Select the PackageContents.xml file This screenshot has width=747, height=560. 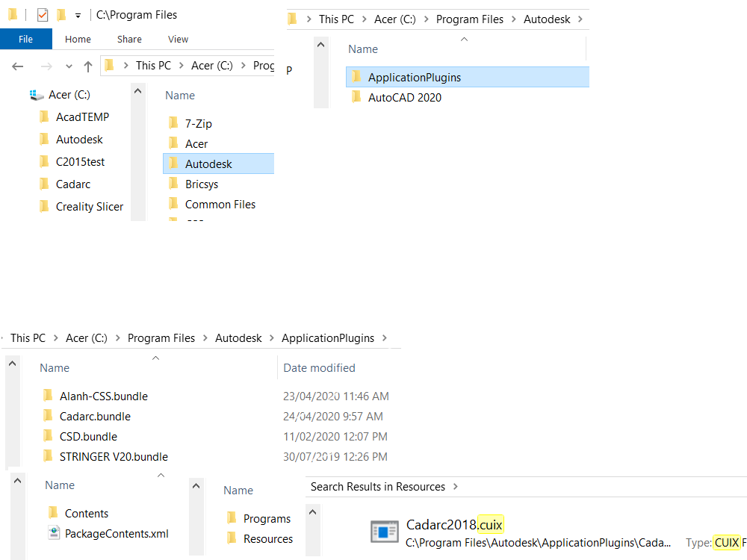(117, 533)
